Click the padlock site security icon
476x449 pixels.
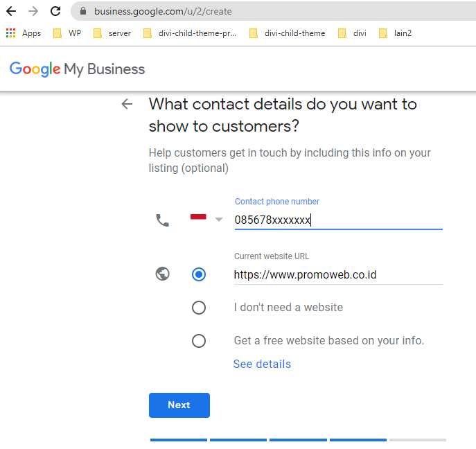point(83,11)
